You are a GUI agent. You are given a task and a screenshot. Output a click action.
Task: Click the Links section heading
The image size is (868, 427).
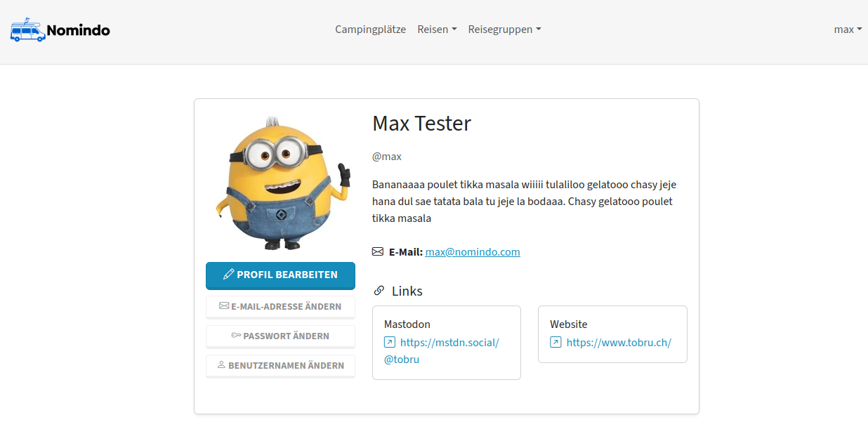coord(407,291)
